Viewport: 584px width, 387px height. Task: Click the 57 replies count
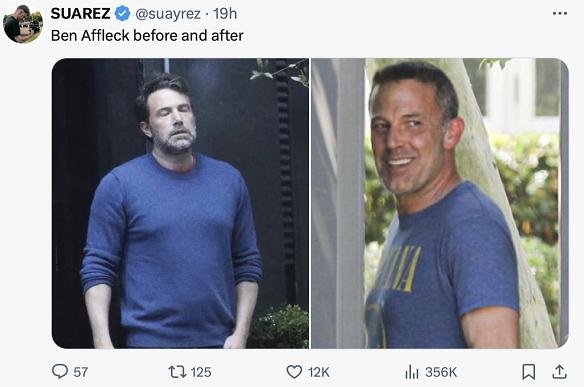click(x=80, y=372)
